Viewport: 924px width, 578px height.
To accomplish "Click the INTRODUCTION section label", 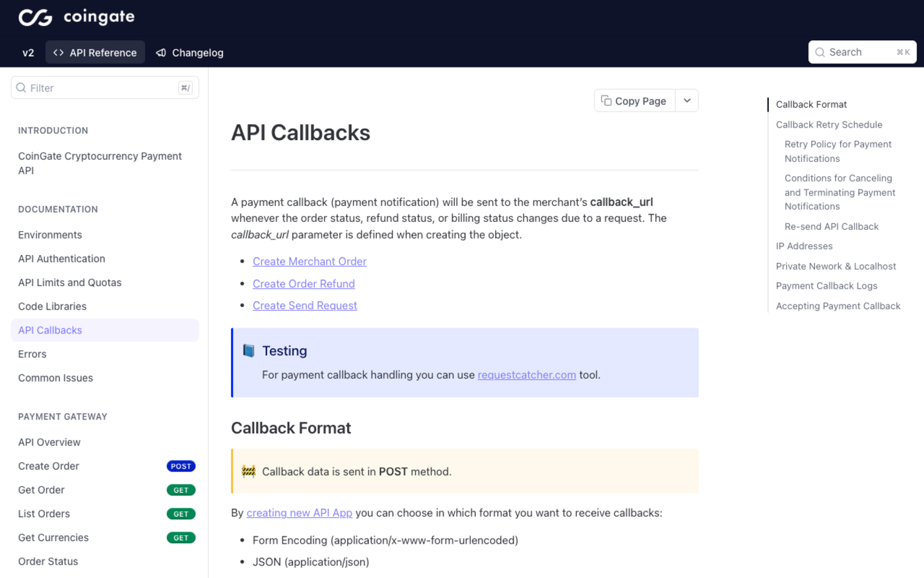I will (x=53, y=131).
